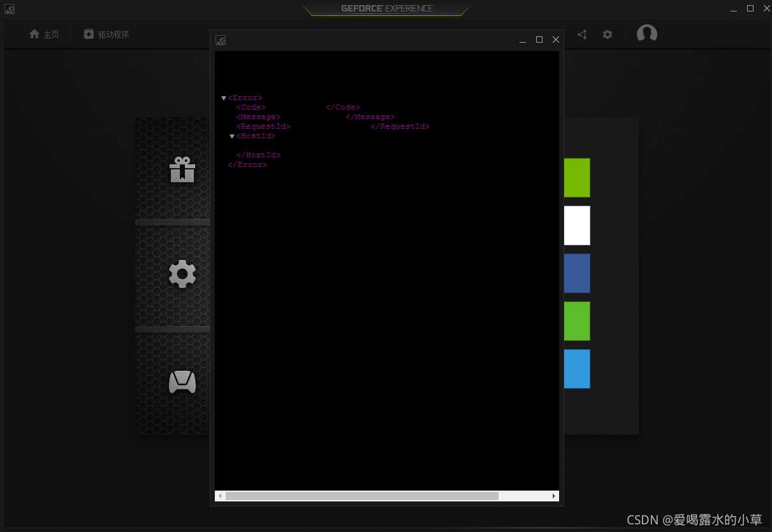
Task: Click the share icon in top toolbar
Action: coord(582,34)
